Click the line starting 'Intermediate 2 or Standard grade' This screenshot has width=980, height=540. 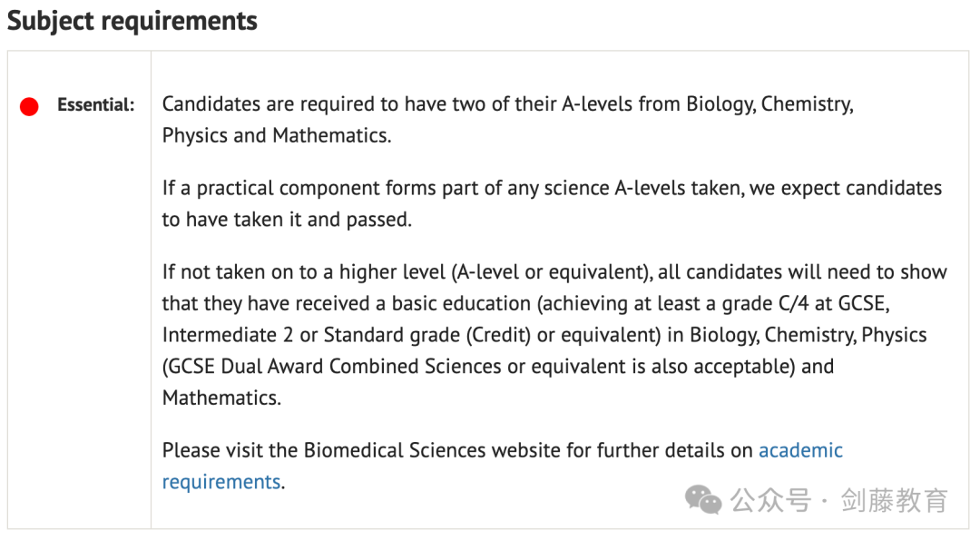pyautogui.click(x=544, y=335)
